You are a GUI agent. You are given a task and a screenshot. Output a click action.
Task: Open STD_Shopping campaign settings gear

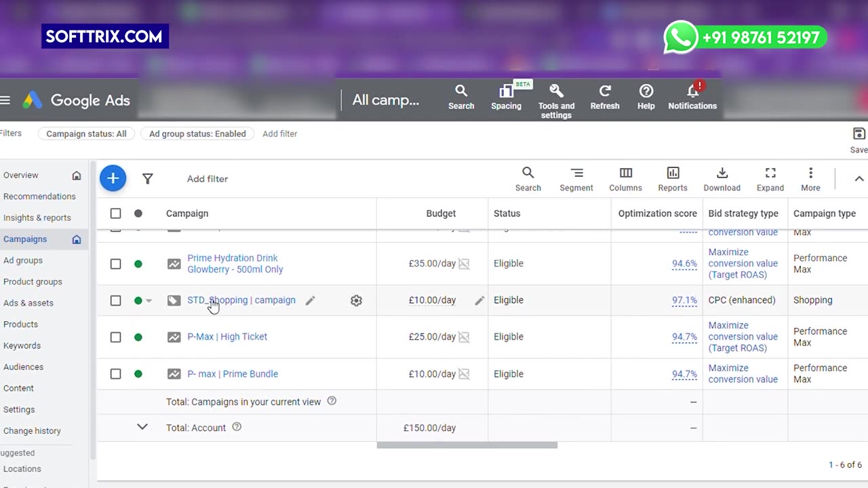point(356,300)
